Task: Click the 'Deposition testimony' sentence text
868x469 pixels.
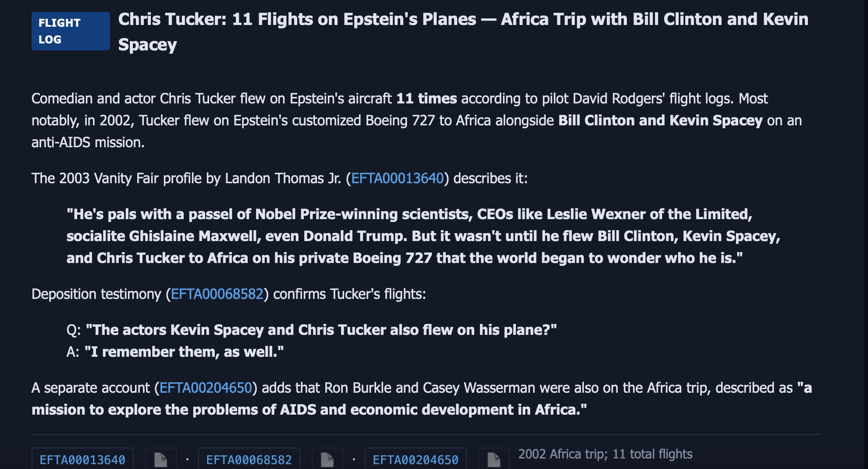Action: [229, 294]
